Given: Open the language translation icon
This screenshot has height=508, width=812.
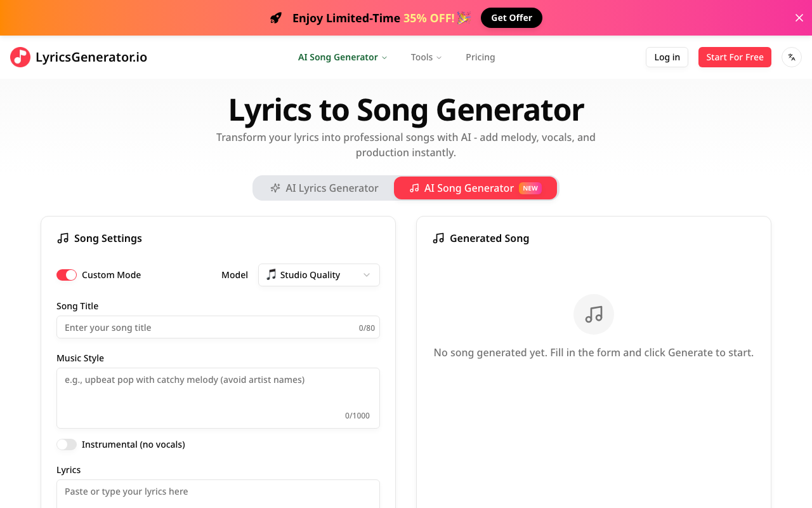Looking at the screenshot, I should (792, 57).
